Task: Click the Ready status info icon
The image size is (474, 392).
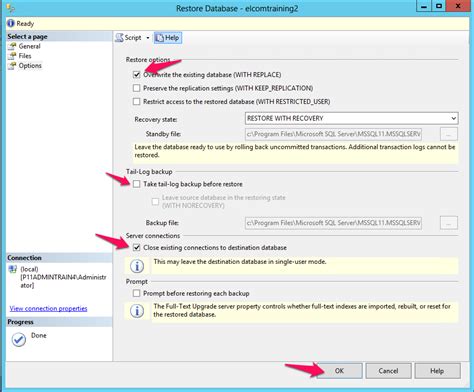Action: [x=11, y=23]
